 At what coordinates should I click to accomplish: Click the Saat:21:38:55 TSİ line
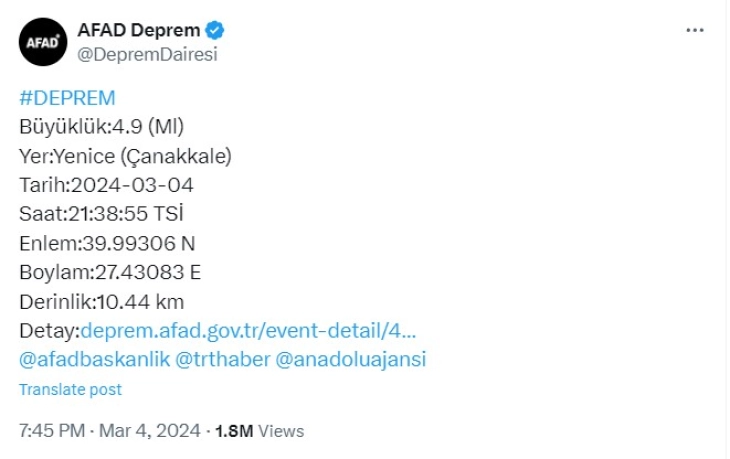[x=102, y=214]
